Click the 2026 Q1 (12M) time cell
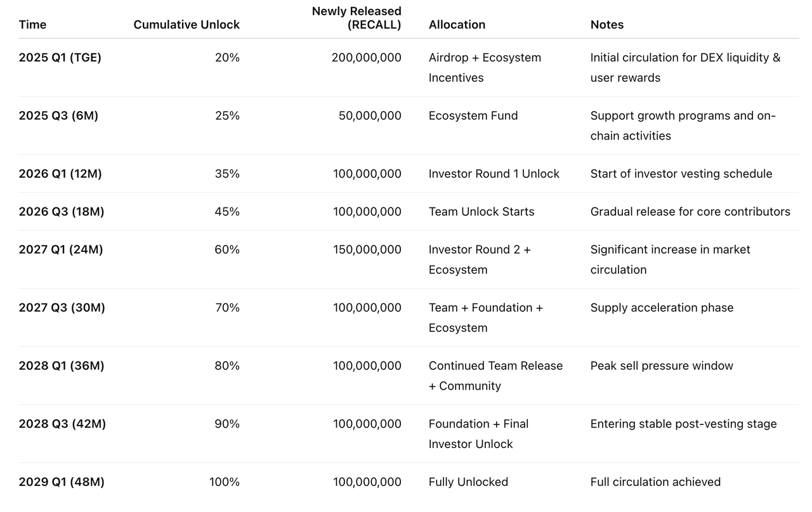 [60, 174]
